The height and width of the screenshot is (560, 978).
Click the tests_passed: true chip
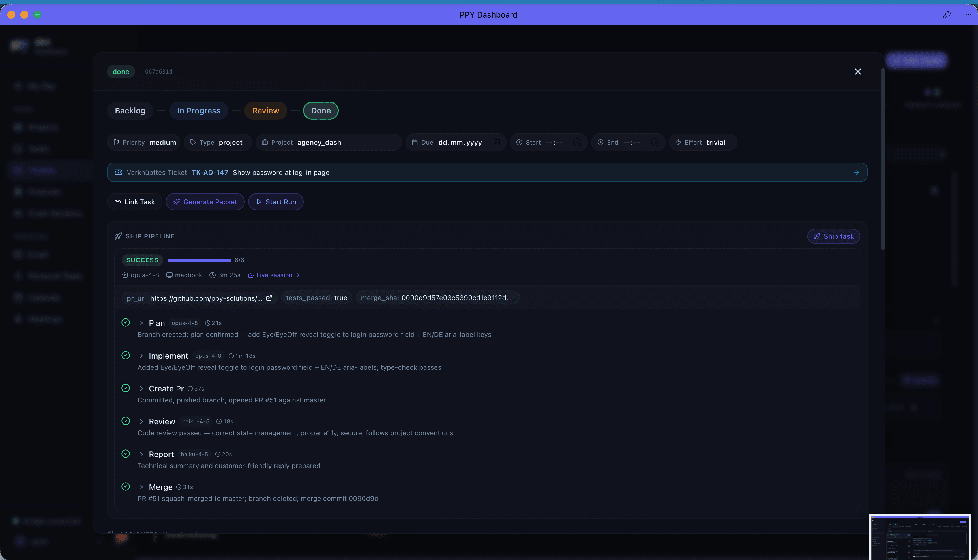(x=316, y=298)
